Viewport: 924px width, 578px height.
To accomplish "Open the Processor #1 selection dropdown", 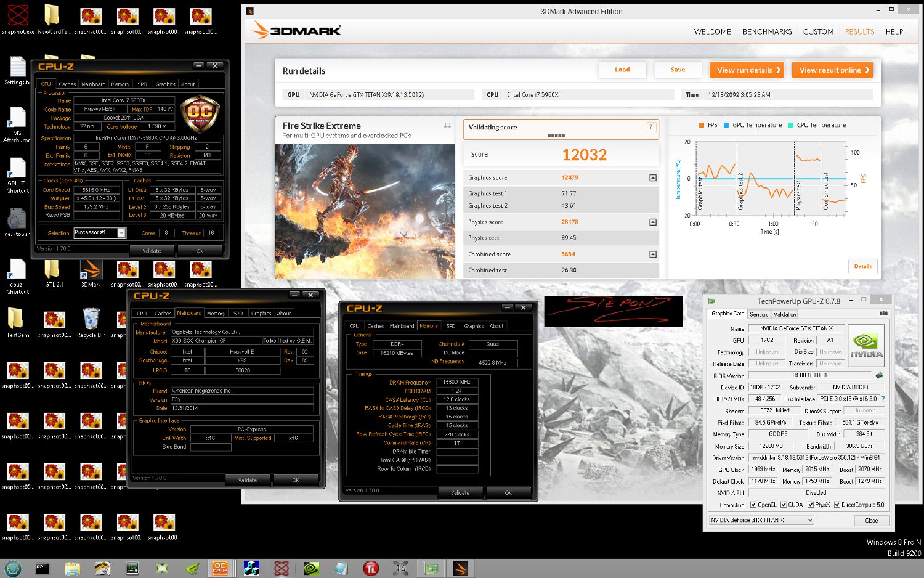I will 121,233.
